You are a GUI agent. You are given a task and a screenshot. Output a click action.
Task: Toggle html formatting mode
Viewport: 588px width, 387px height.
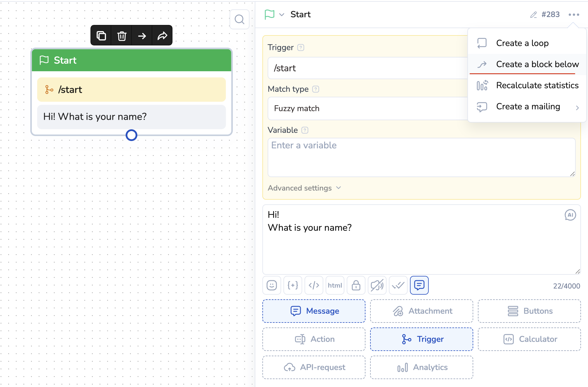335,285
